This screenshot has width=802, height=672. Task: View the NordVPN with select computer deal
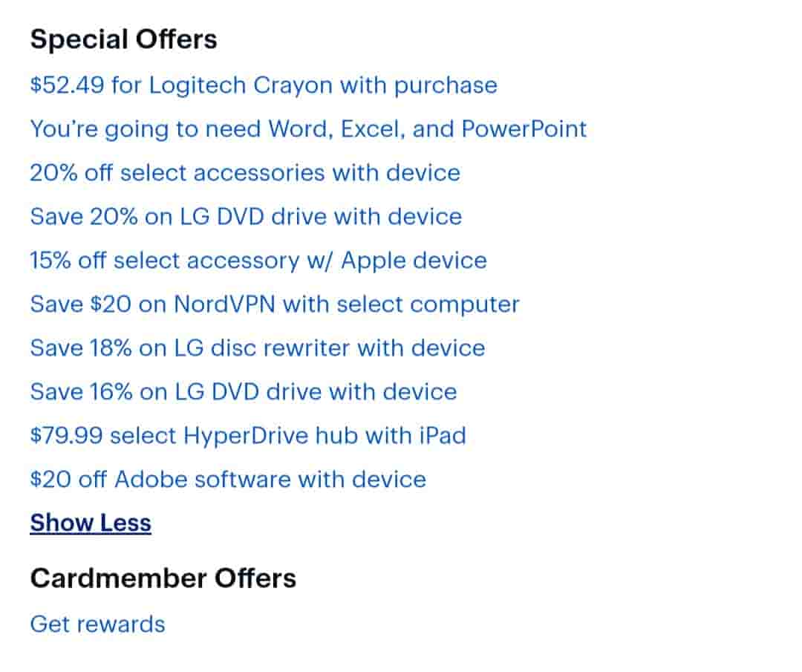pyautogui.click(x=275, y=304)
